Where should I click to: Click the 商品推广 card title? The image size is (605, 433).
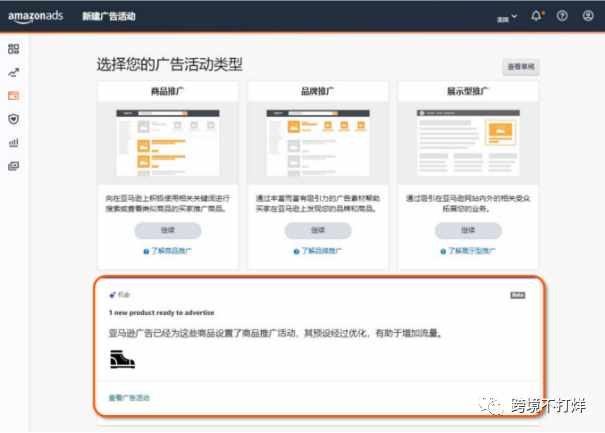tap(167, 91)
